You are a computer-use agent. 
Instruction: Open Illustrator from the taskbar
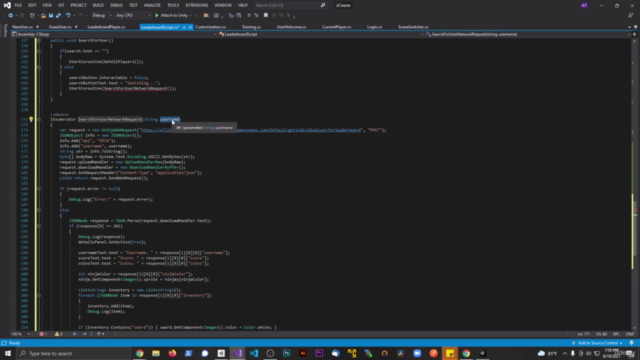tap(303, 353)
